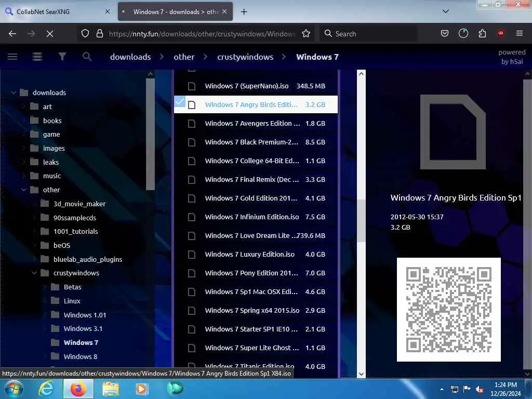This screenshot has height=399, width=532.
Task: Collapse the 'other' tree folder
Action: pyautogui.click(x=24, y=190)
